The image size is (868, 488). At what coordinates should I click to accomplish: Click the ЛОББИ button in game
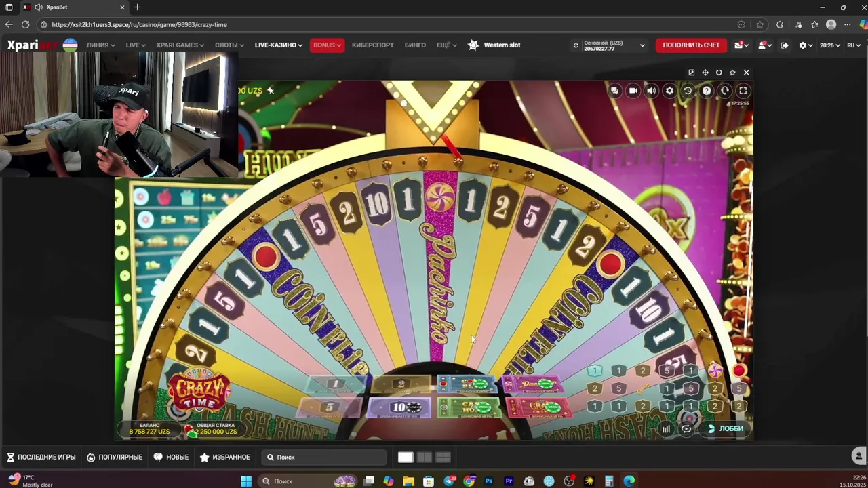coord(725,428)
